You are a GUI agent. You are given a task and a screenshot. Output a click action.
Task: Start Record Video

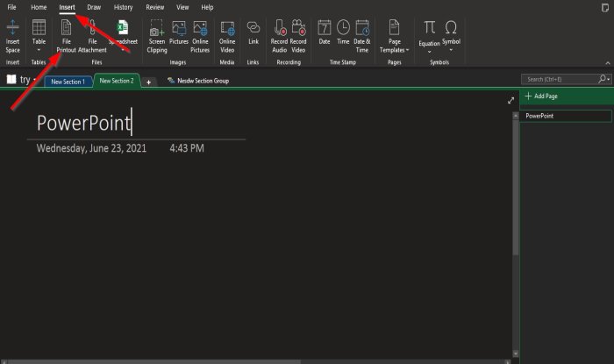point(298,36)
